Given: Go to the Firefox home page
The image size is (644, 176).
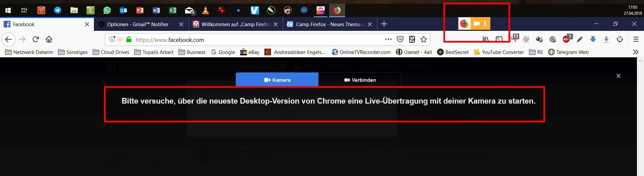Looking at the screenshot, I should (x=49, y=40).
